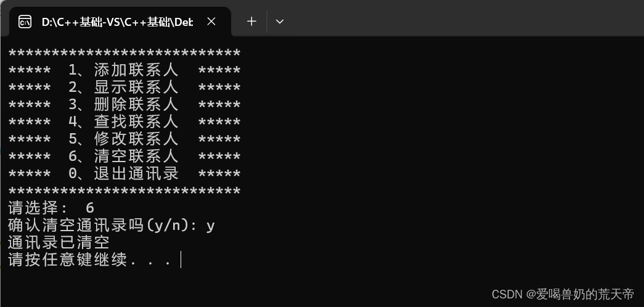Click the CSDN author watermark text
644x307 pixels.
563,294
